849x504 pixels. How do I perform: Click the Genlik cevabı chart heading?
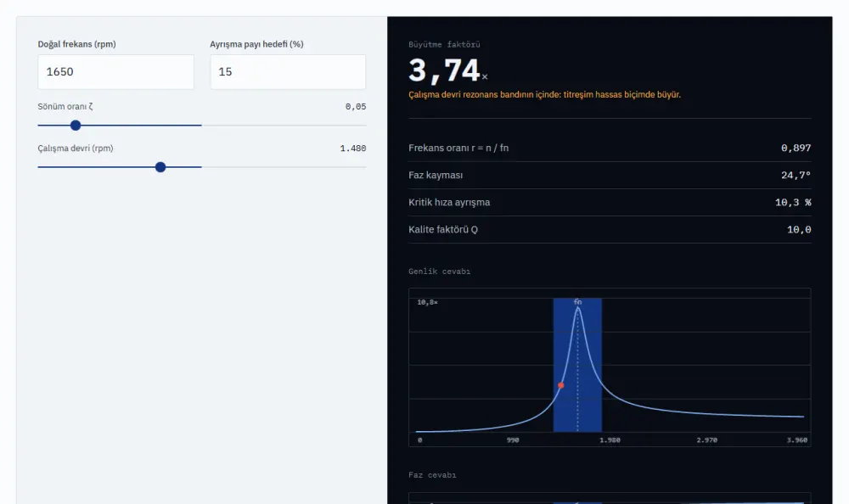(439, 272)
